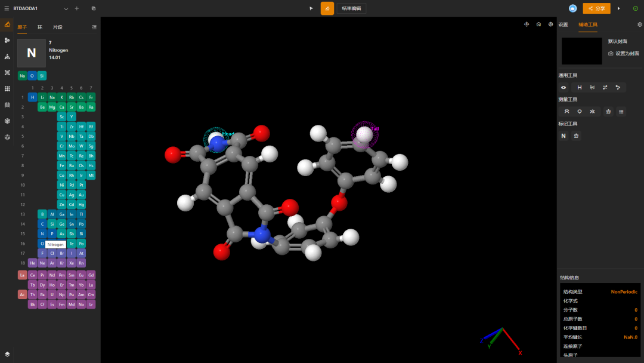Toggle the N label marking tool

point(563,136)
